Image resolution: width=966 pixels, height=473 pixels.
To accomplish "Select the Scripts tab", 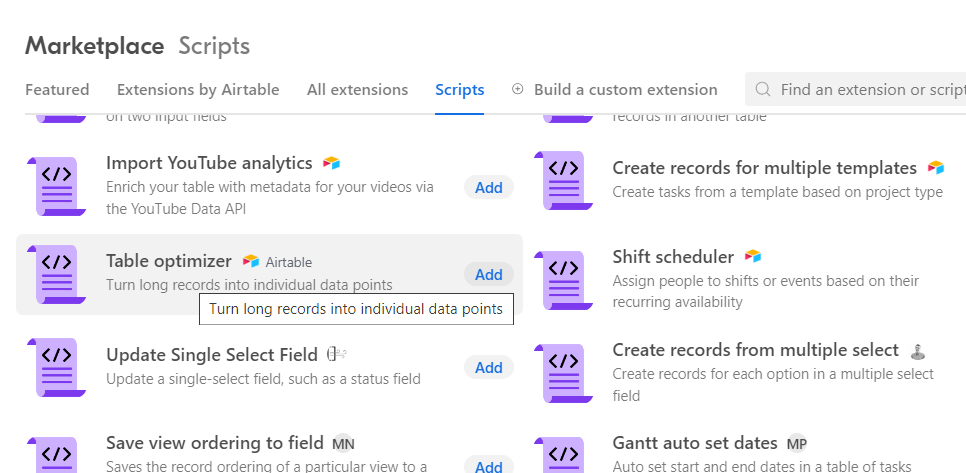I will point(460,89).
